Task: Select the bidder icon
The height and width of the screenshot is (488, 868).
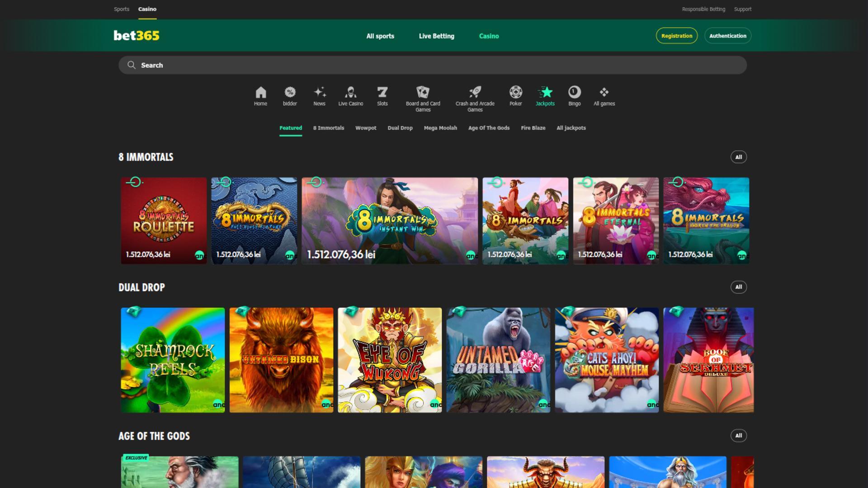Action: [x=290, y=96]
